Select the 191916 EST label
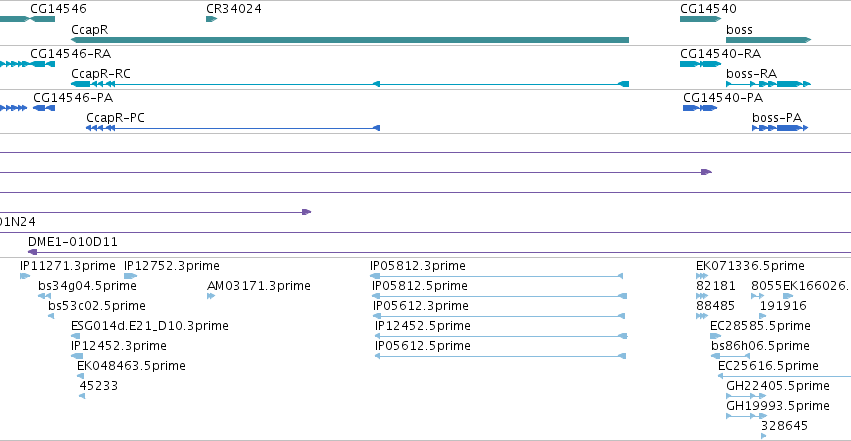851x441 pixels. coord(783,306)
